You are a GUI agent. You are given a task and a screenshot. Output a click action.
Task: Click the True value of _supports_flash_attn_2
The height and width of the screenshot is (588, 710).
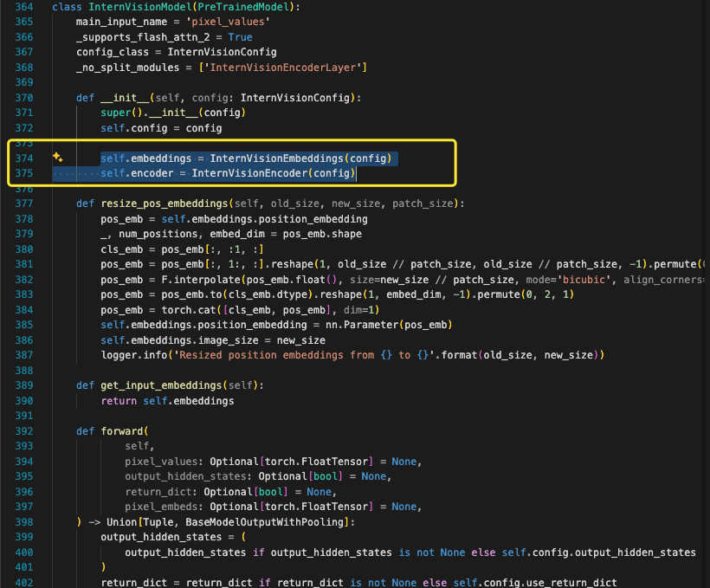tap(240, 37)
